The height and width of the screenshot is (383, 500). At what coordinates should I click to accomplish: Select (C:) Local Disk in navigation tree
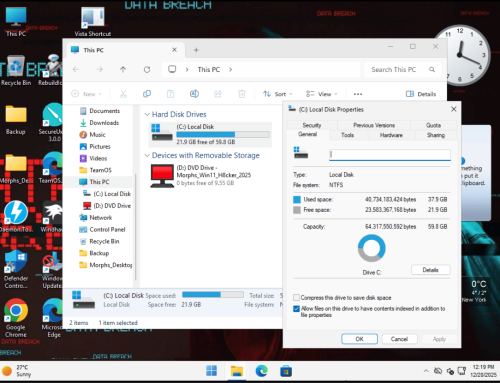107,194
